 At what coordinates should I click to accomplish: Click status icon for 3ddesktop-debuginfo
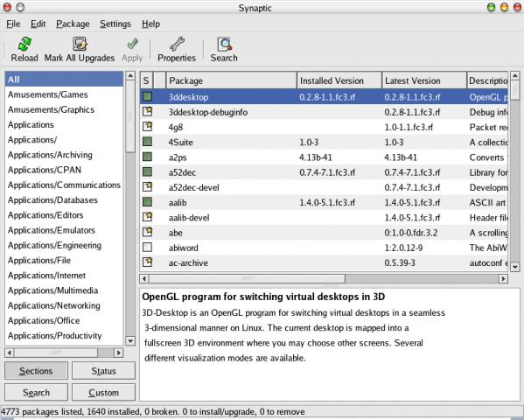[147, 112]
